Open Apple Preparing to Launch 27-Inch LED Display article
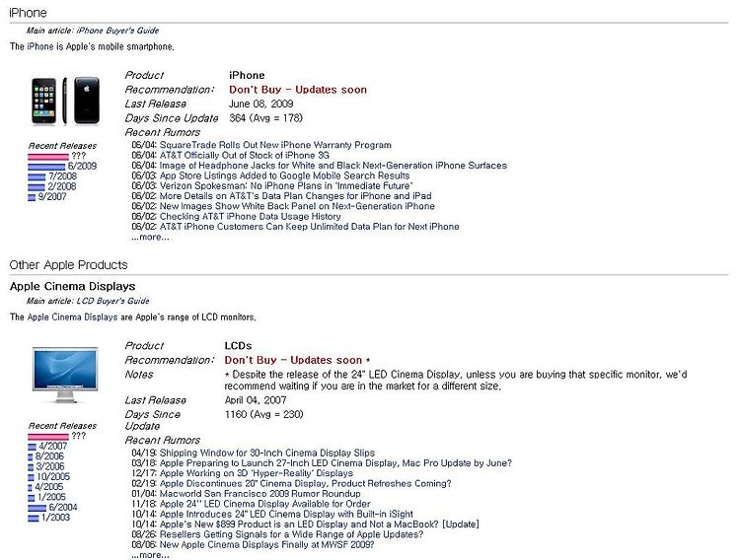This screenshot has width=740, height=560. pyautogui.click(x=335, y=463)
